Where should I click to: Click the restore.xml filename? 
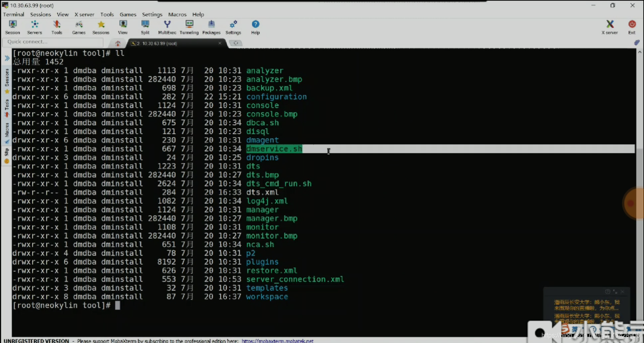pos(271,271)
